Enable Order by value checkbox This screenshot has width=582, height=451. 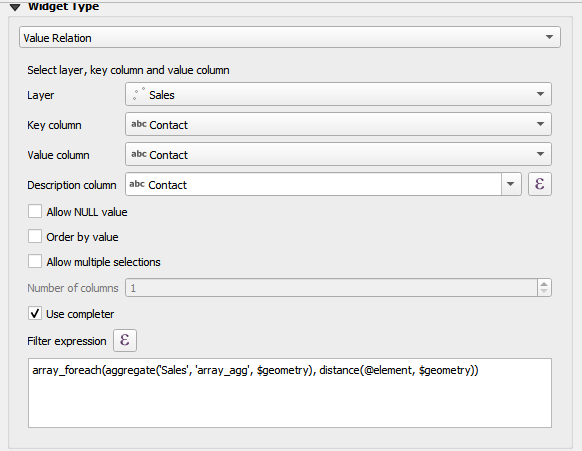tap(35, 236)
